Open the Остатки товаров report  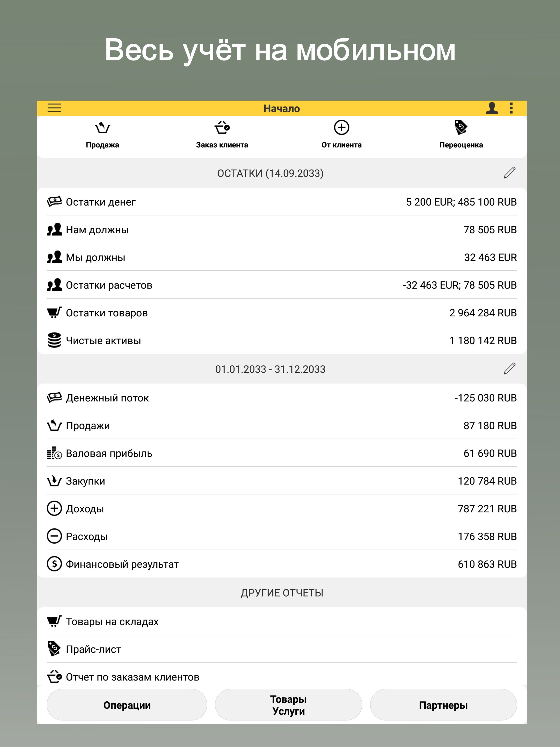click(x=282, y=312)
